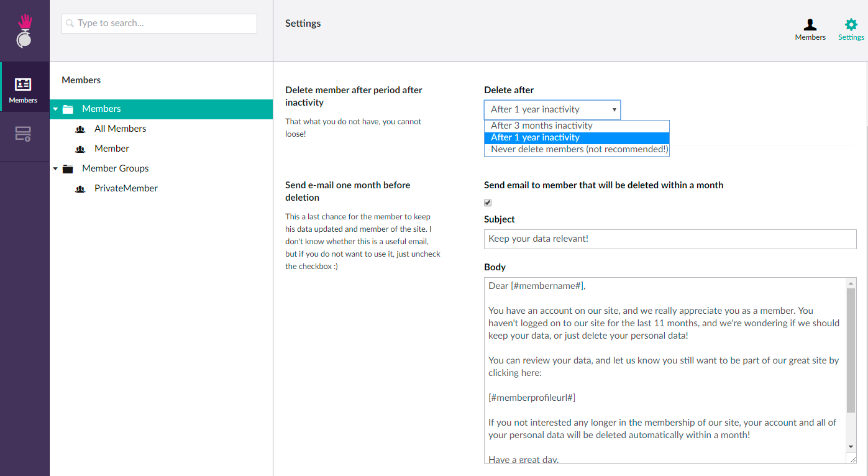
Task: Click the group icon next to All Members
Action: coord(80,129)
